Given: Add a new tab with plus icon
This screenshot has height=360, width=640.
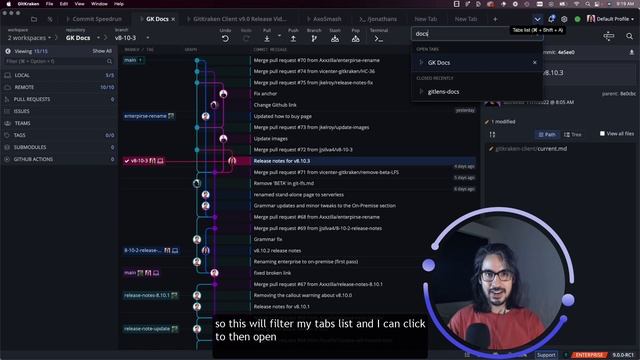Looking at the screenshot, I should tap(495, 19).
